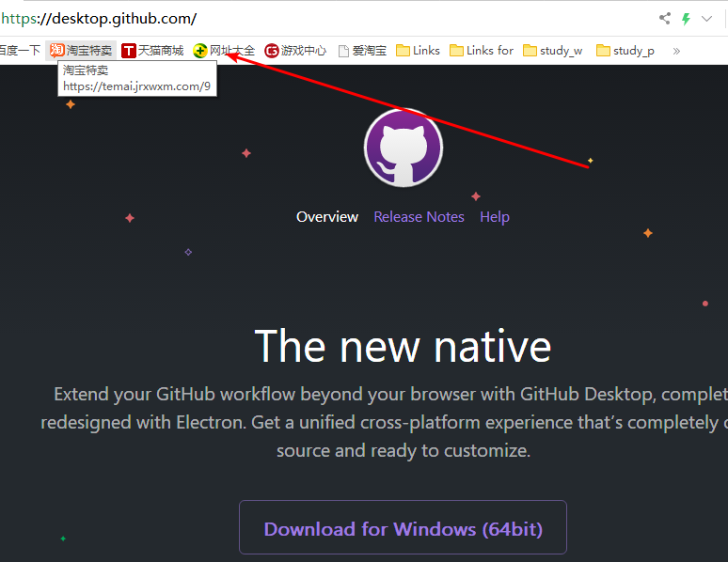Open the 淘宝特卖 bookmark
The image size is (728, 562).
(81, 50)
